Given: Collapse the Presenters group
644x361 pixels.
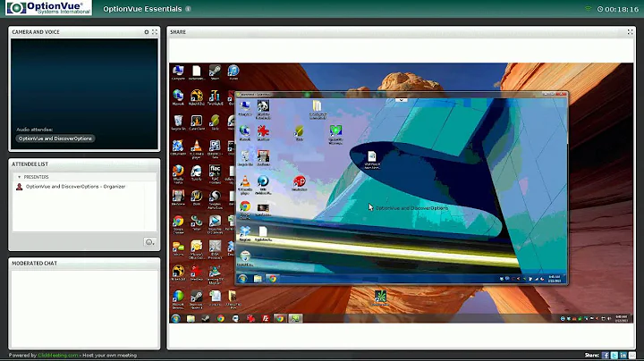Looking at the screenshot, I should click(x=19, y=177).
